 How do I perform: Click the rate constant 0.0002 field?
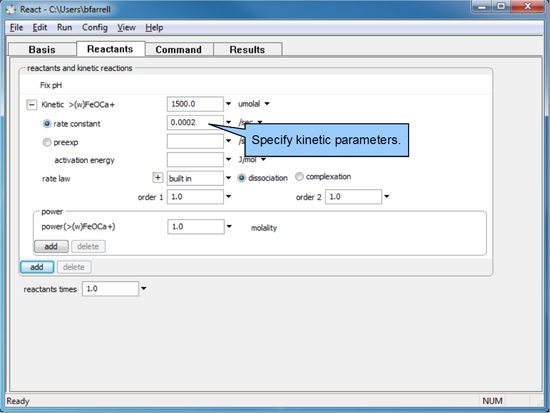(x=195, y=122)
